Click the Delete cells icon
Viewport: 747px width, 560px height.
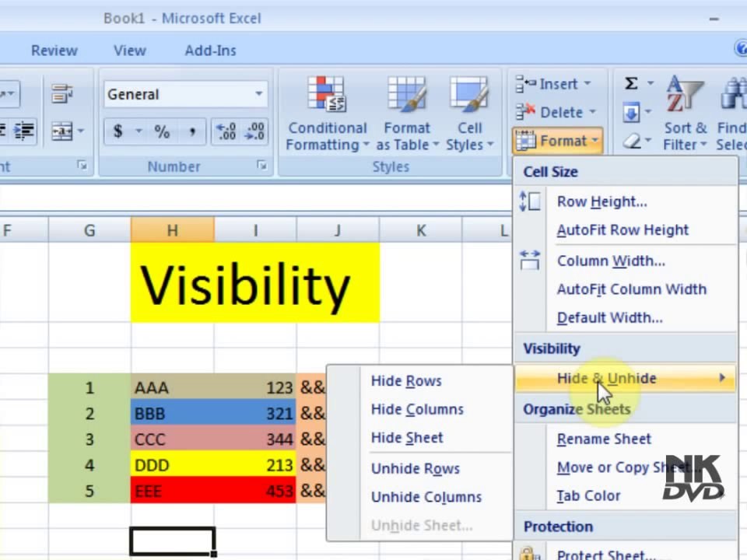point(525,112)
